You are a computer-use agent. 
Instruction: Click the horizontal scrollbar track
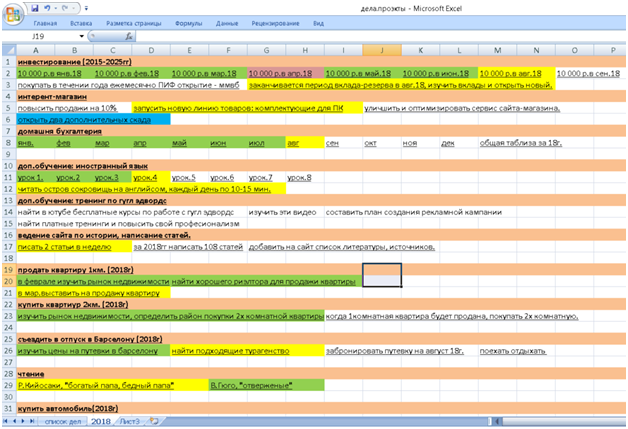564,421
